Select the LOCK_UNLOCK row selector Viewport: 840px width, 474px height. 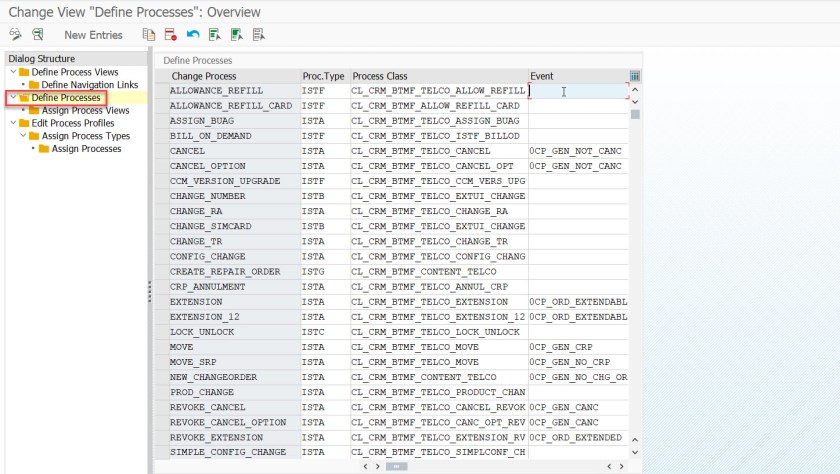160,332
